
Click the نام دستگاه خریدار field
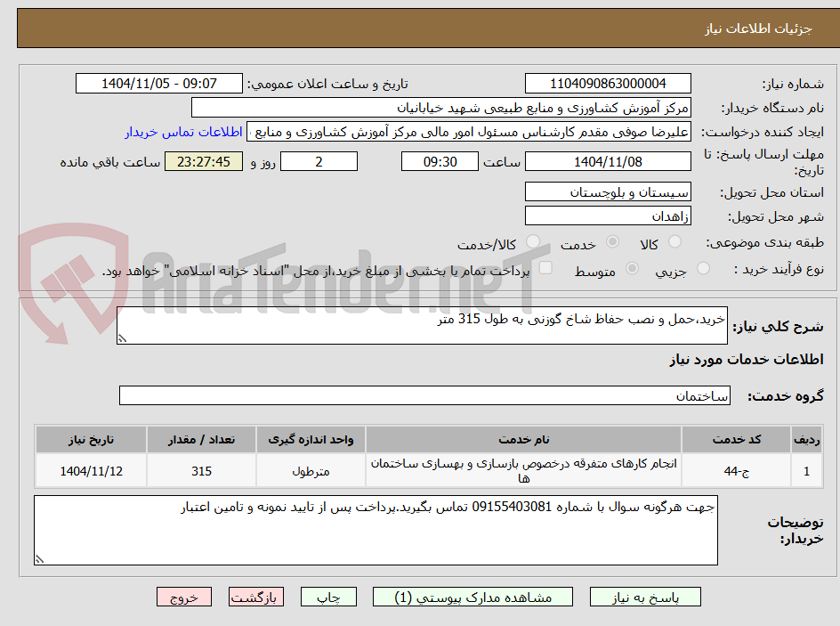(440, 108)
